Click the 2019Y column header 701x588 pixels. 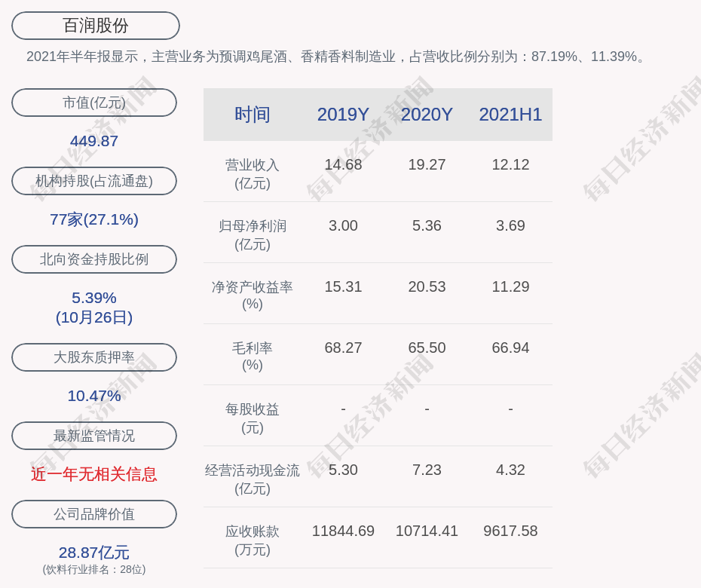click(x=343, y=115)
